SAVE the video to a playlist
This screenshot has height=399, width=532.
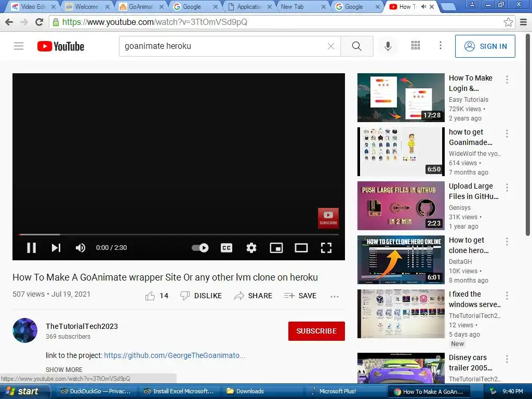(x=300, y=296)
